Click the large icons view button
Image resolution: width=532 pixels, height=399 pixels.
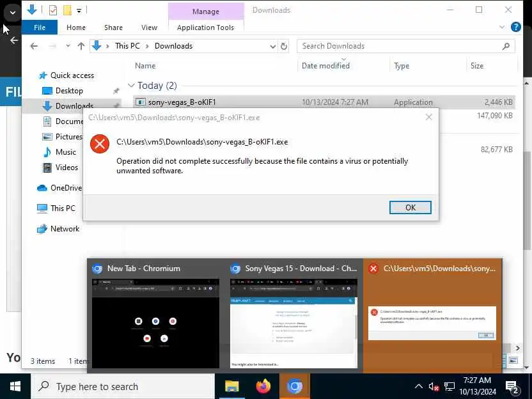click(x=513, y=361)
